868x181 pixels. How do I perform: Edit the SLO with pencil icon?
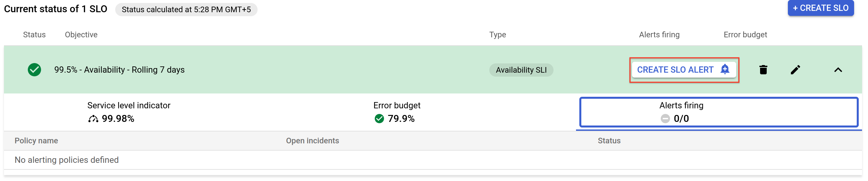click(x=795, y=70)
